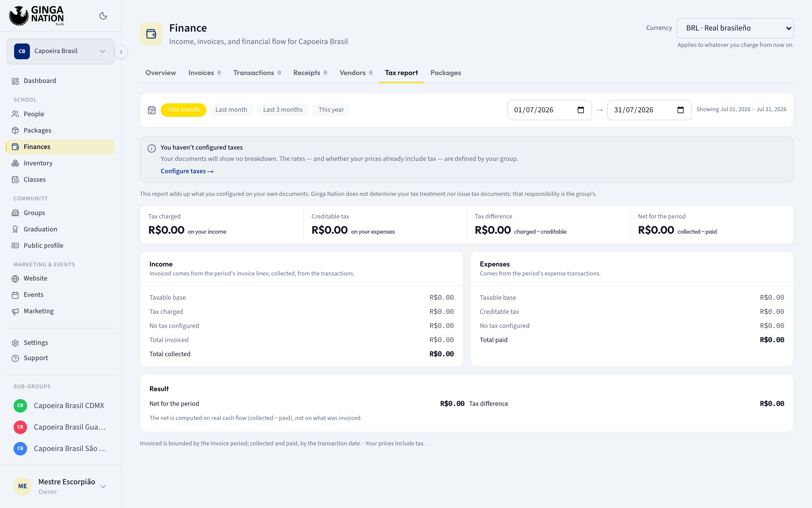The image size is (812, 508).
Task: Collapse the sidebar with the chevron button
Action: (121, 52)
